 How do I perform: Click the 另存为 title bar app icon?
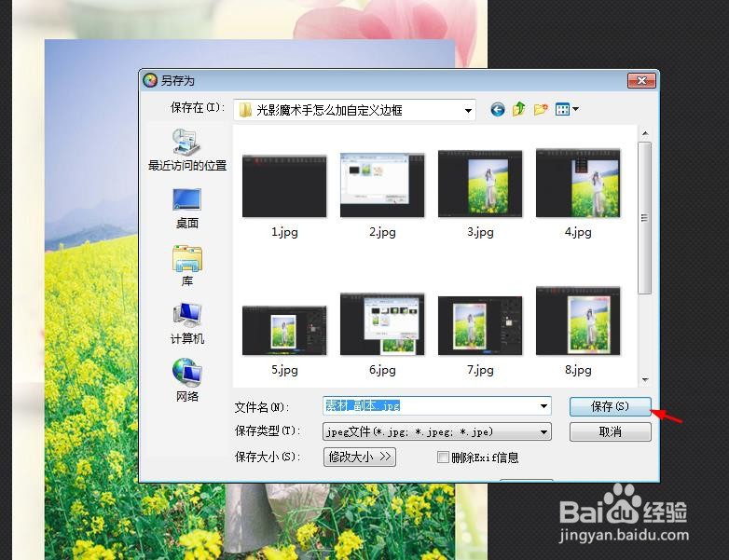coord(150,80)
